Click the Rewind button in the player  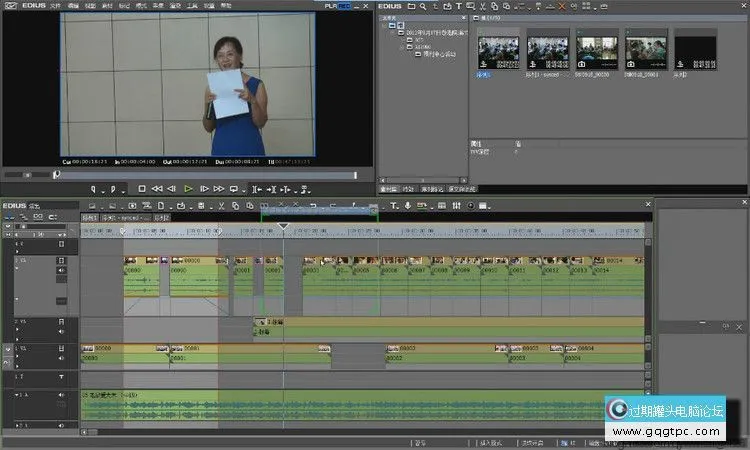click(157, 188)
